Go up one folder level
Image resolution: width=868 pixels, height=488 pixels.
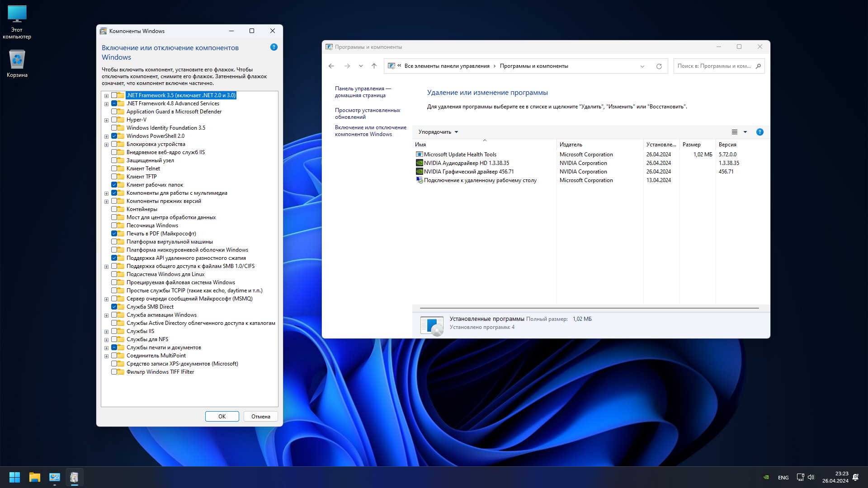(374, 66)
